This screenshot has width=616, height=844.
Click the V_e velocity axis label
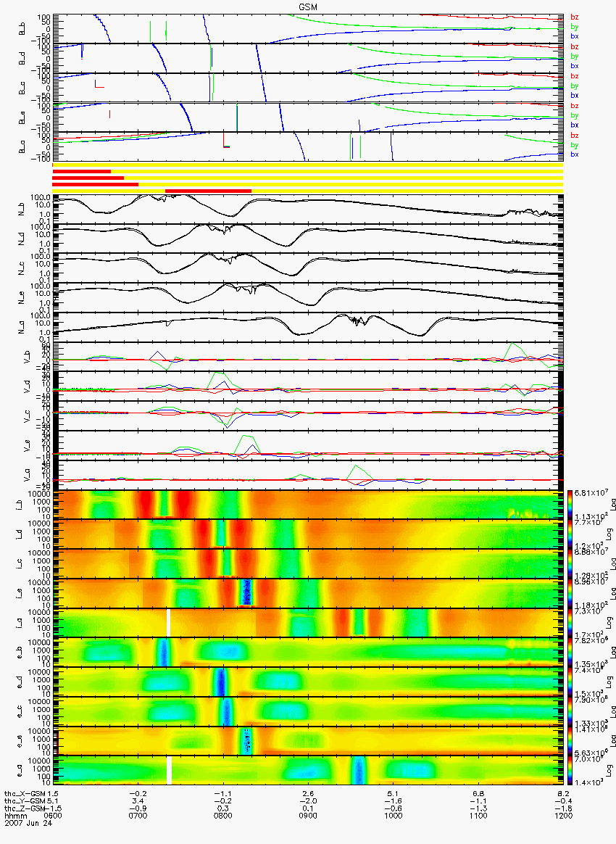pyautogui.click(x=27, y=445)
